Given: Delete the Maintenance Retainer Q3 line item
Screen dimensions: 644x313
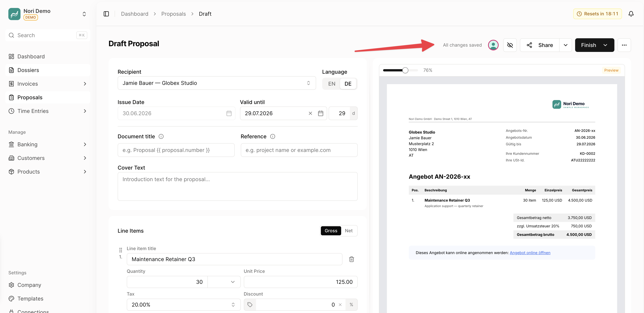Looking at the screenshot, I should tap(351, 259).
